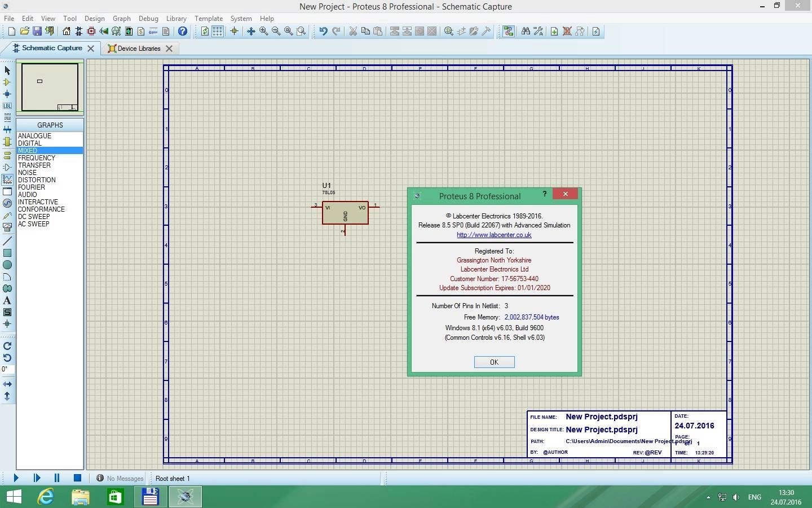Stop the simulation with the square button

point(77,478)
